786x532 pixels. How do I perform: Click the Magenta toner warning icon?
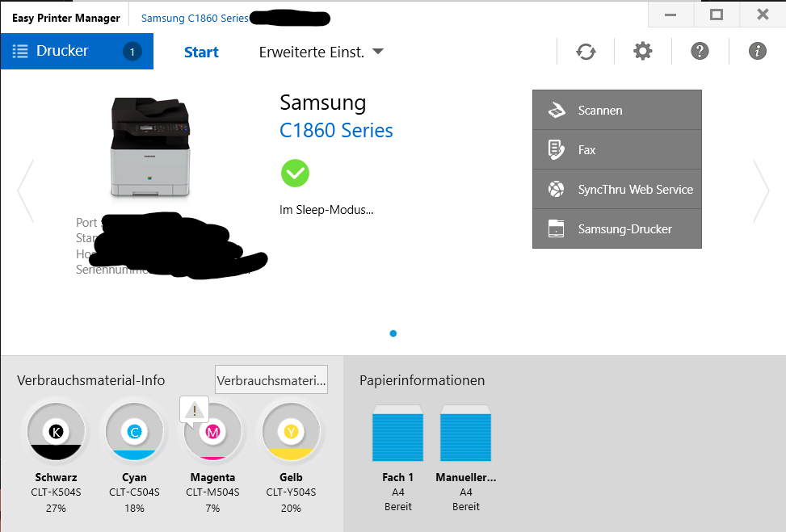(x=195, y=412)
